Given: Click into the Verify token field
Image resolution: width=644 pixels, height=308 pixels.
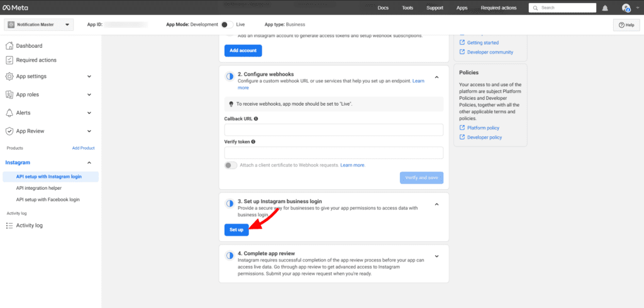Looking at the screenshot, I should coord(334,153).
